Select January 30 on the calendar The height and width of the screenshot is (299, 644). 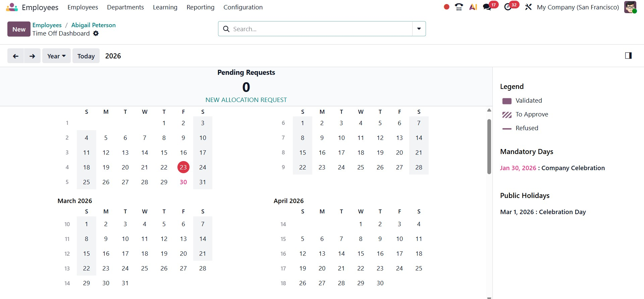tap(183, 182)
